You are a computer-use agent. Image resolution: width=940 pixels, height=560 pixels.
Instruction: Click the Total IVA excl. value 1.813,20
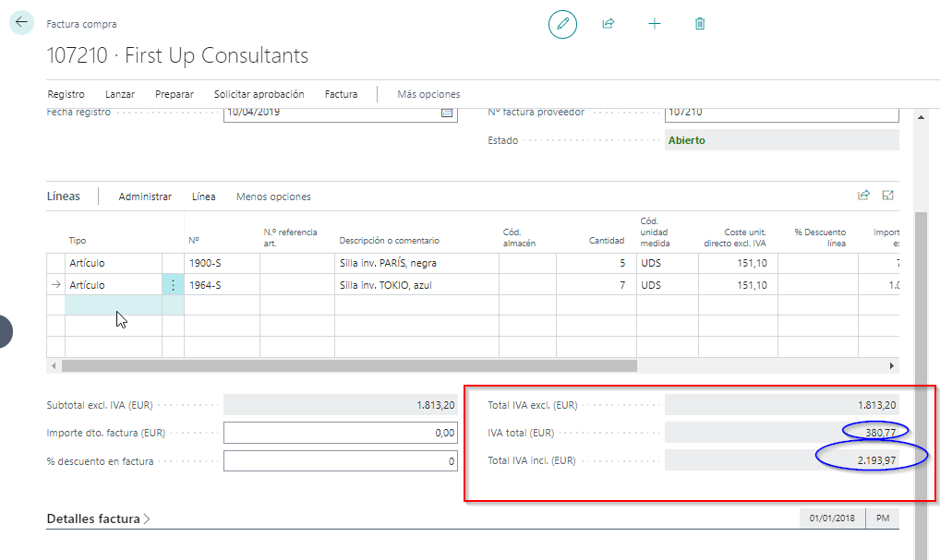click(877, 405)
